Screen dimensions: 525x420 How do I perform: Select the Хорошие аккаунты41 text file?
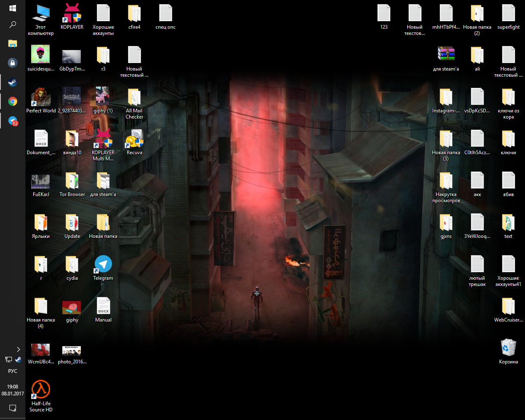pyautogui.click(x=509, y=271)
